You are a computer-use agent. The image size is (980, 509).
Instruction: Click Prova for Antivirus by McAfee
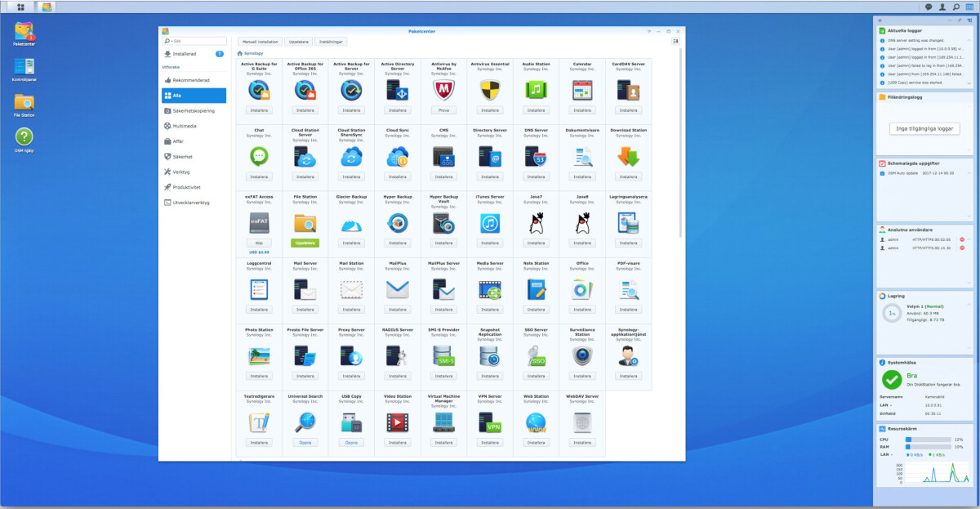click(x=443, y=109)
